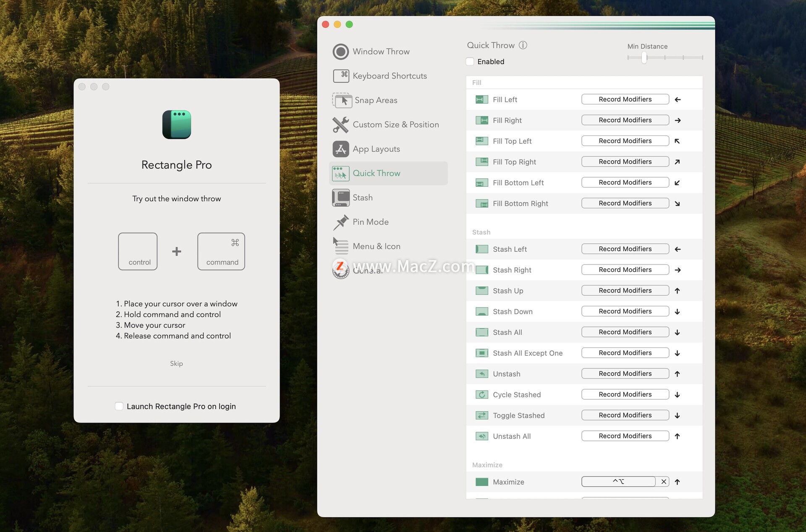Click the Rectangle Pro app icon

177,125
